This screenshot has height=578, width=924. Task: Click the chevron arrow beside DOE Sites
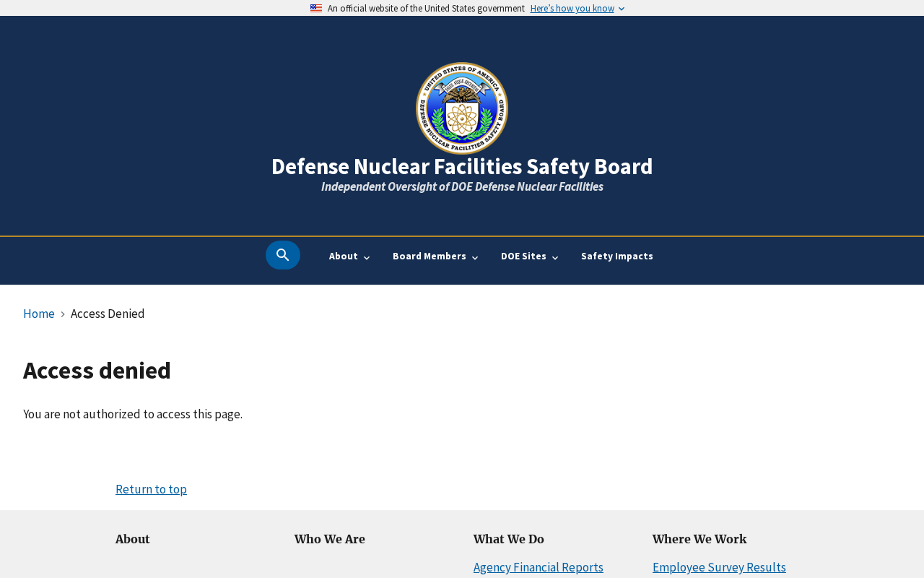[555, 258]
